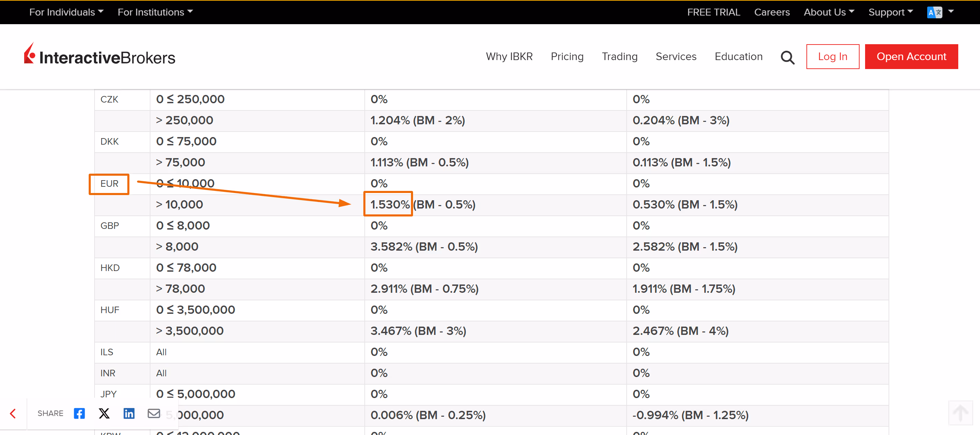Expand For Individuals dropdown
Image resolution: width=980 pixels, height=435 pixels.
(x=66, y=12)
